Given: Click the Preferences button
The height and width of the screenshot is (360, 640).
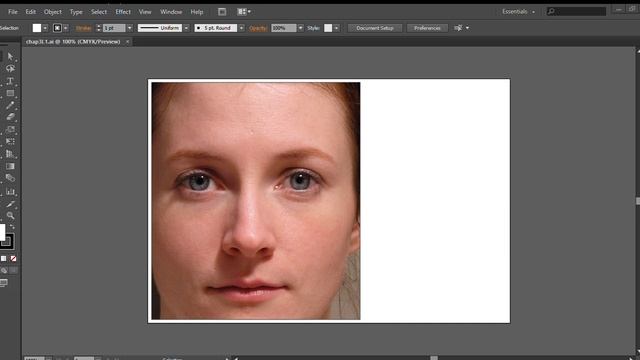Looking at the screenshot, I should coord(427,28).
